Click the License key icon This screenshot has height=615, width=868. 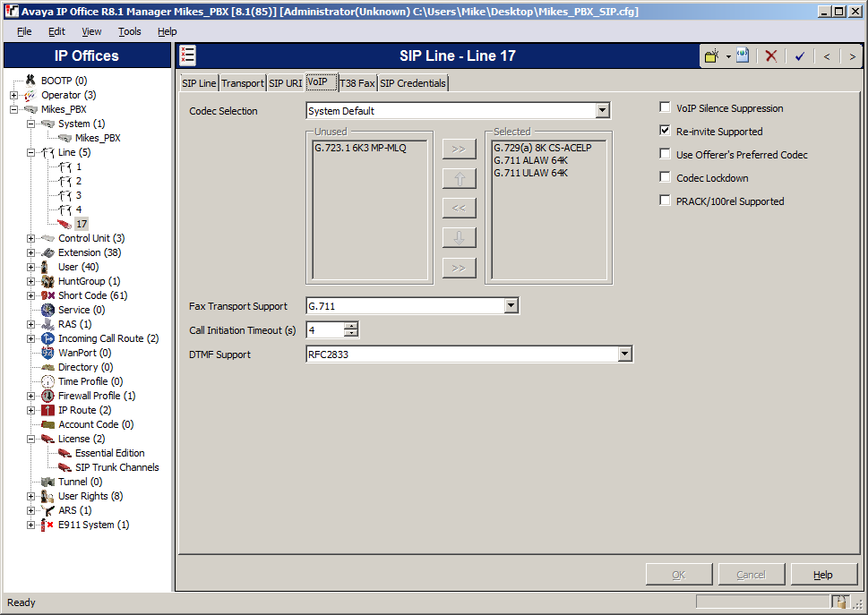coord(47,440)
